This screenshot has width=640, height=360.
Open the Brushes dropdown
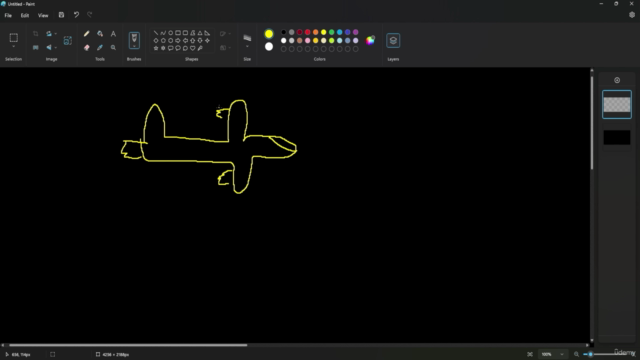pos(134,47)
